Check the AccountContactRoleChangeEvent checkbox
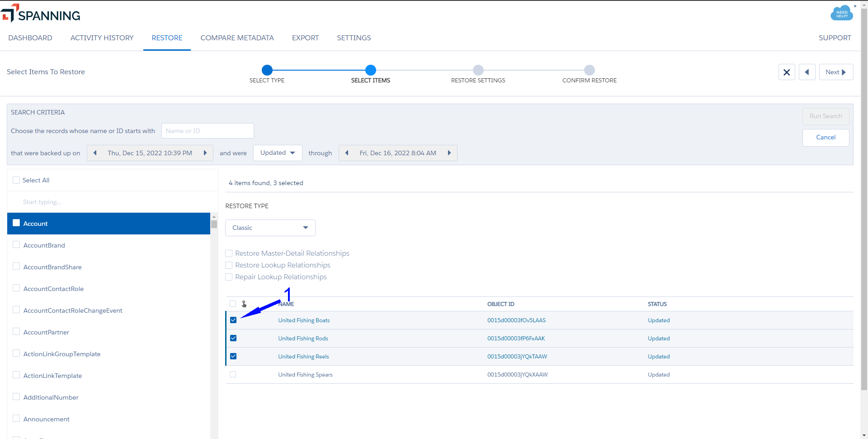The width and height of the screenshot is (868, 439). click(x=16, y=310)
